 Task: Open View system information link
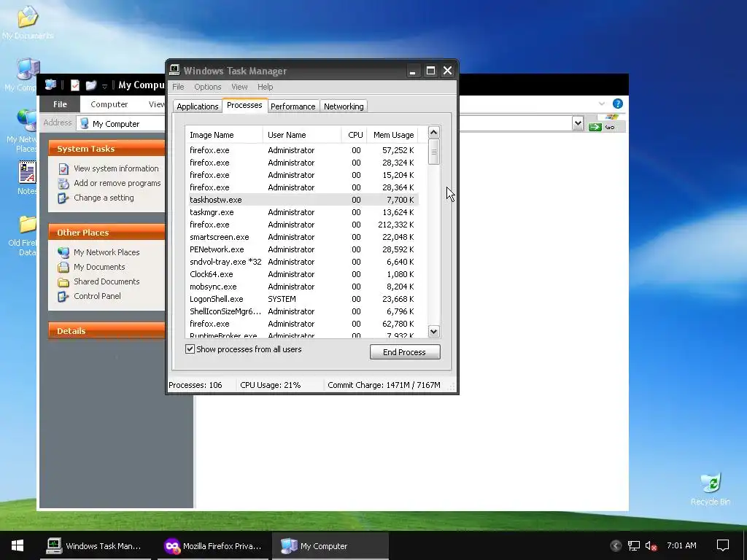(116, 168)
